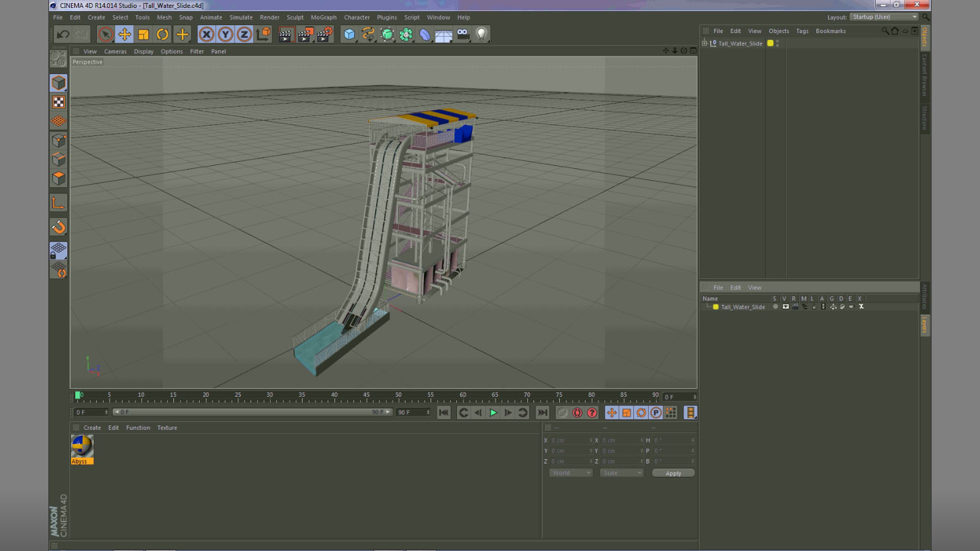
Task: Open viewport Display menu
Action: pos(144,51)
